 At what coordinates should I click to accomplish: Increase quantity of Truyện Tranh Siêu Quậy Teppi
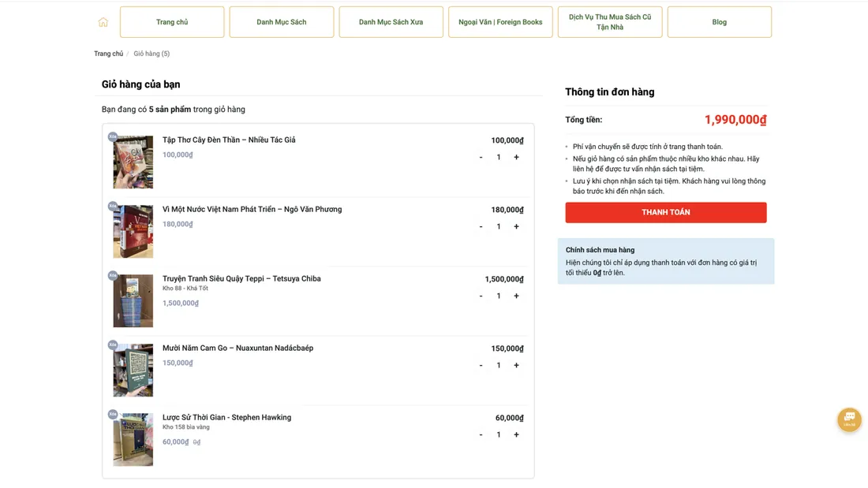(x=516, y=296)
